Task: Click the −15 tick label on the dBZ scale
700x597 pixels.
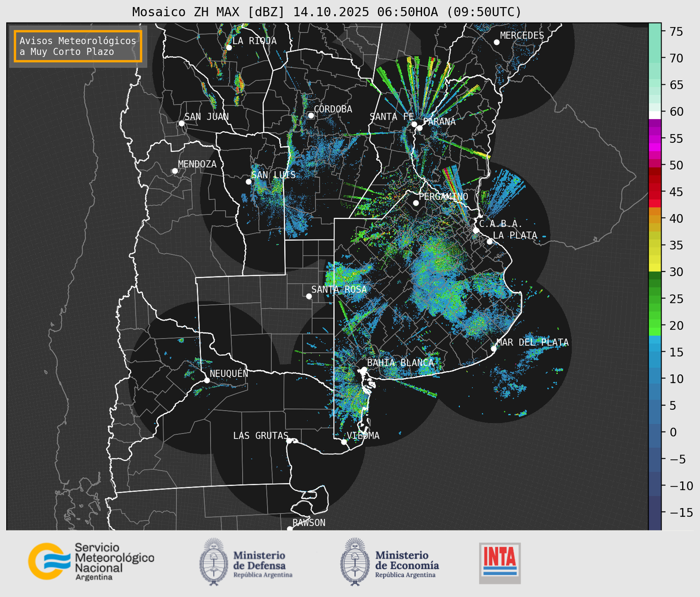Action: (x=681, y=512)
